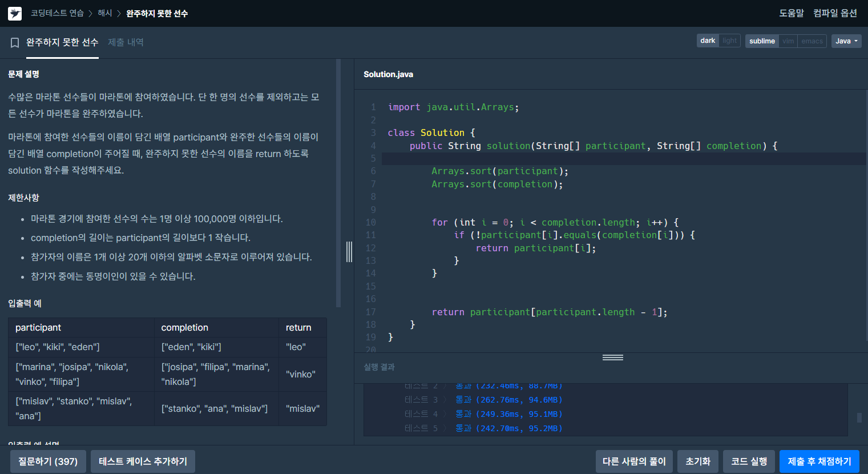
Task: Click the horizontal result panel resize handle
Action: [612, 357]
